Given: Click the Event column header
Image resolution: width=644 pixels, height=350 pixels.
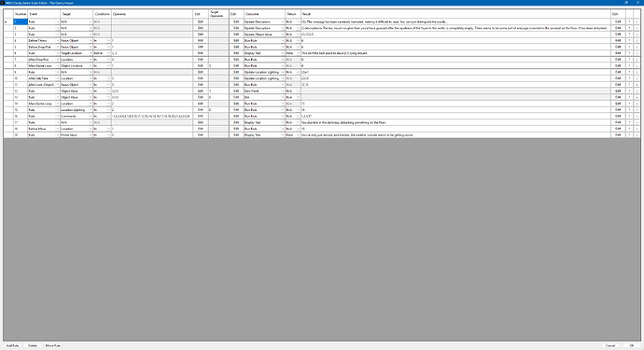Looking at the screenshot, I should [x=44, y=14].
